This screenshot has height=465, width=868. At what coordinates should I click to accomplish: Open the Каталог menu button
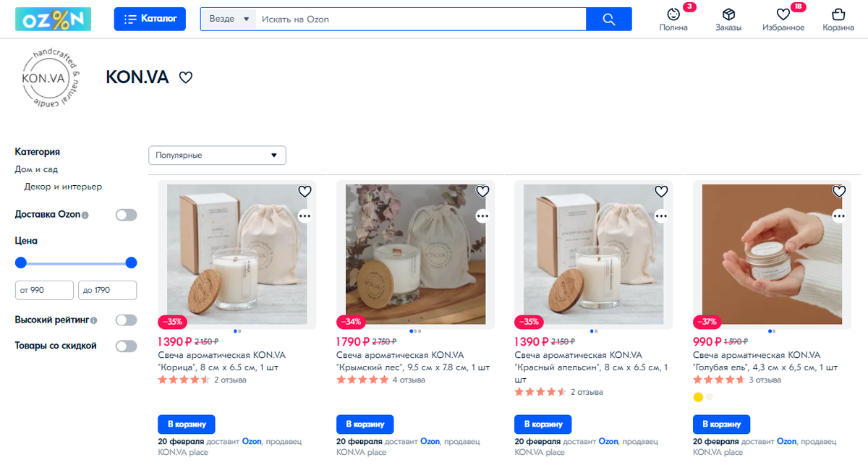(150, 19)
